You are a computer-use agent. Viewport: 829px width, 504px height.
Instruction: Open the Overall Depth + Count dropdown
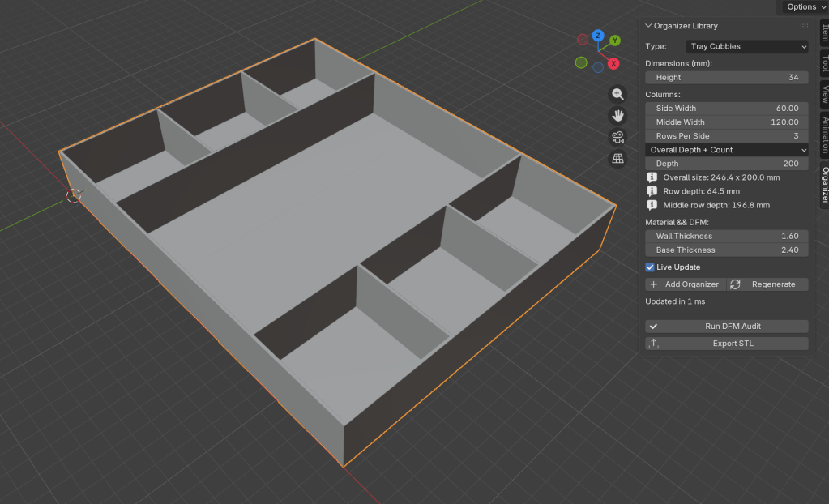coord(726,150)
